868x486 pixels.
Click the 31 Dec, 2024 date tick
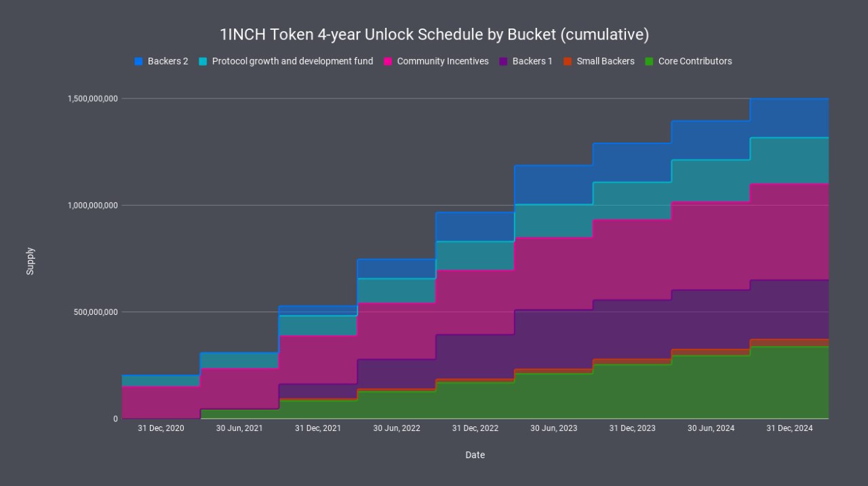(x=789, y=428)
